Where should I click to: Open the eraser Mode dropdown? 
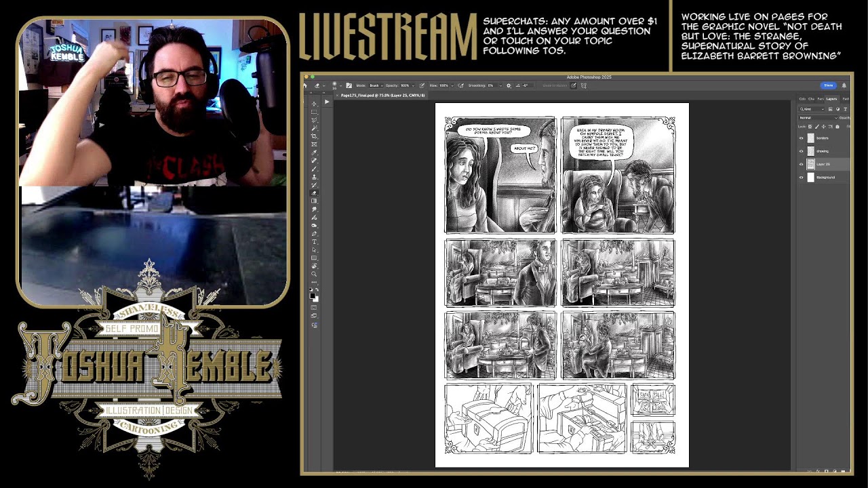(x=376, y=85)
